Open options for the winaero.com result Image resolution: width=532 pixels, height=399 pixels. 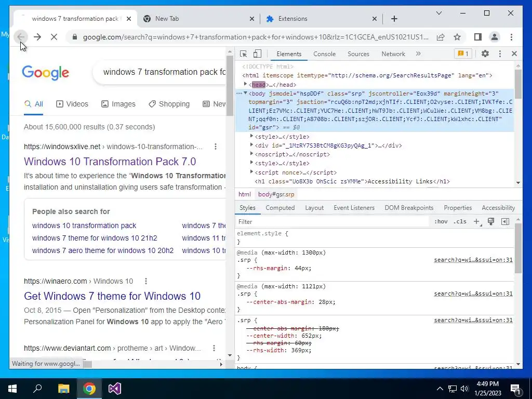146,281
